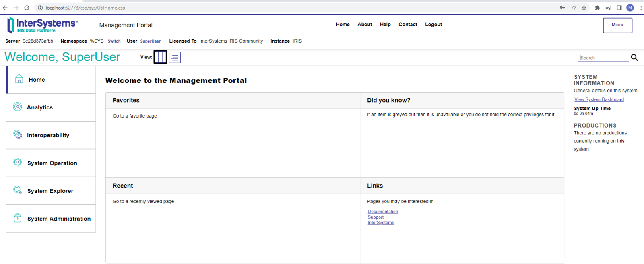Screen dimensions: 644x264
Task: Click the System Administration lock icon
Action: click(18, 218)
